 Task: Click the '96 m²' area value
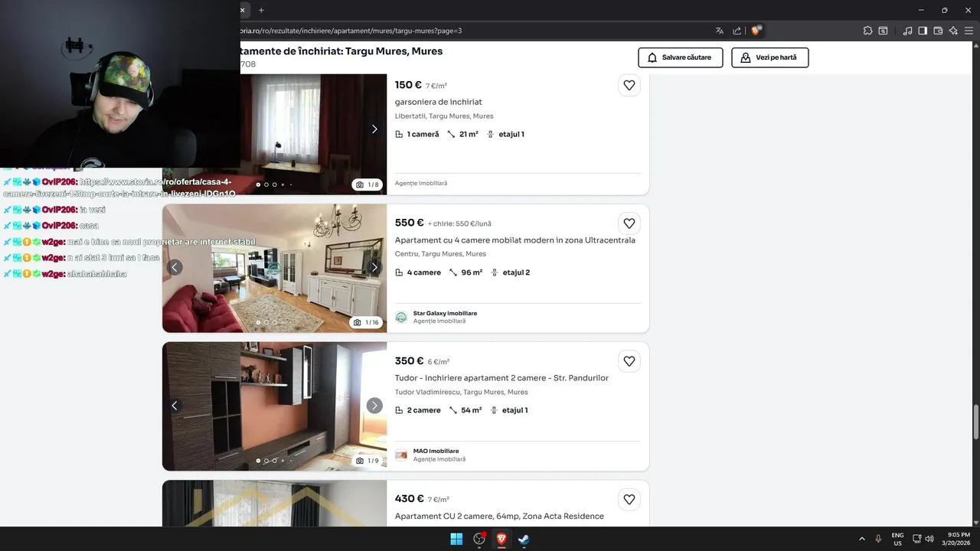coord(472,272)
